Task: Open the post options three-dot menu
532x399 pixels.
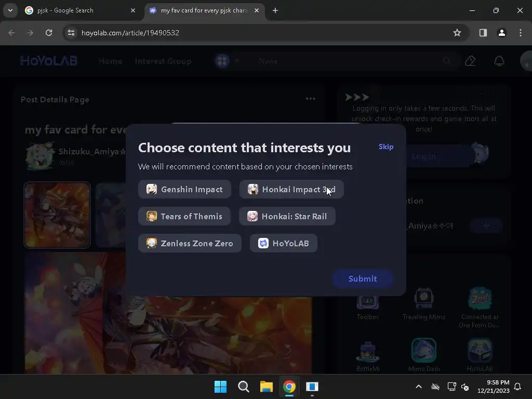Action: [x=311, y=99]
